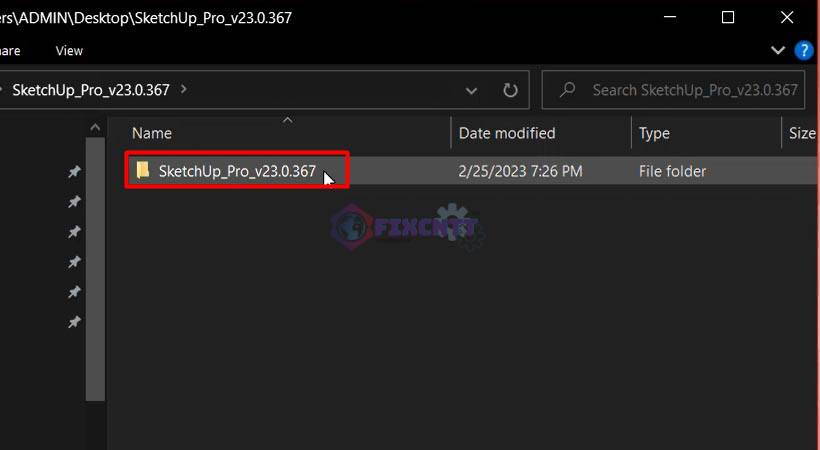Sort files by Name column header
This screenshot has height=450, width=820.
tap(152, 133)
